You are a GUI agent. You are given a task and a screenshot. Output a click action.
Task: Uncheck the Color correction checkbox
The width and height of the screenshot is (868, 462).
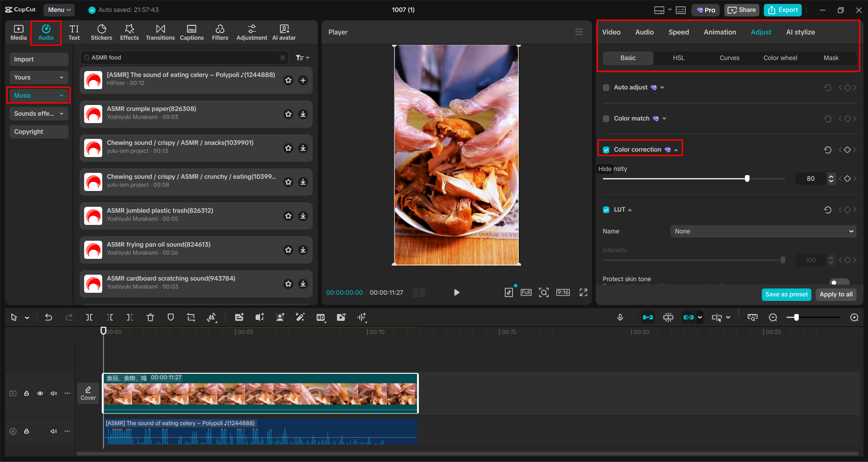point(606,149)
